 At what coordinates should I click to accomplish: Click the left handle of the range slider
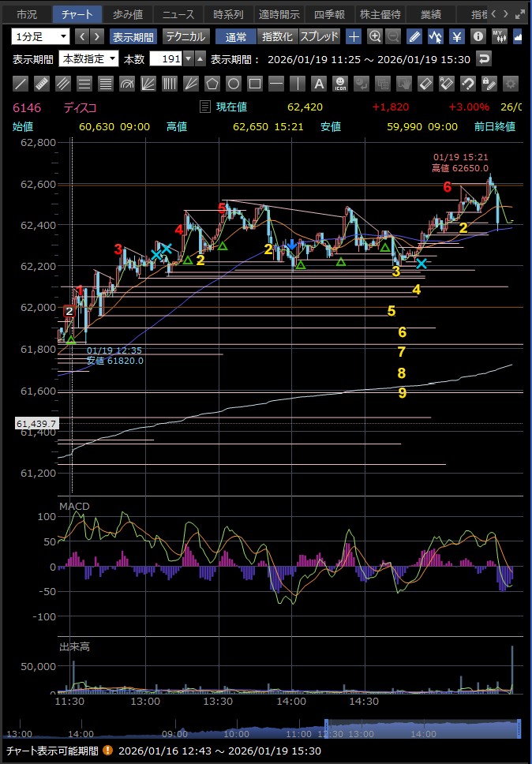coord(326,728)
